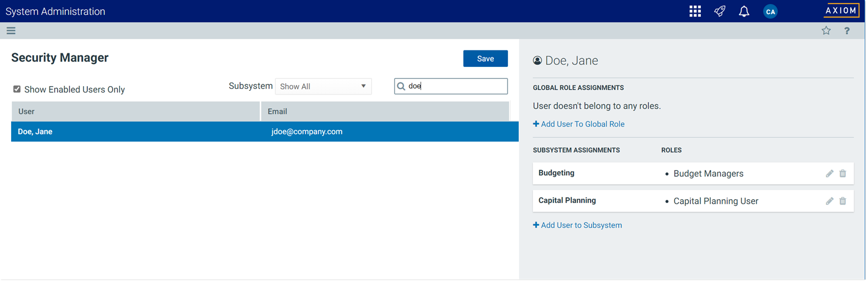Screen dimensions: 868x281
Task: Open the notifications bell
Action: click(x=744, y=11)
